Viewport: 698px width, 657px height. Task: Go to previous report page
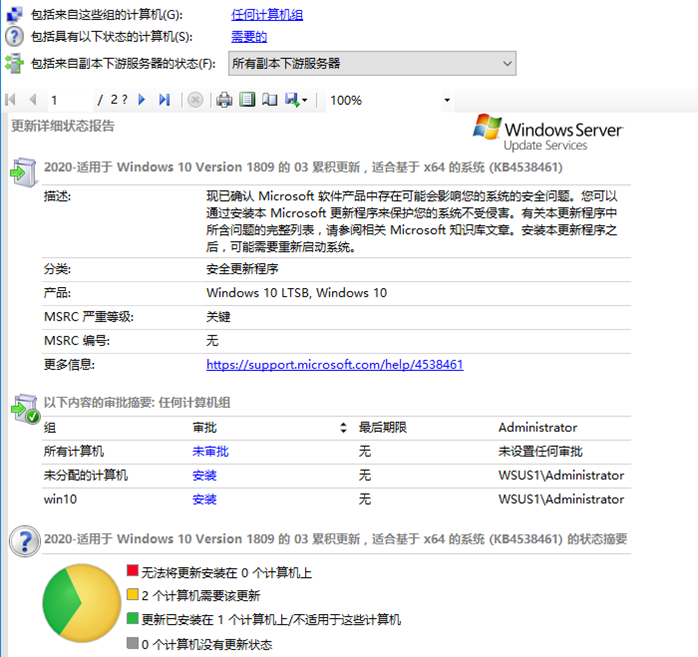click(x=32, y=100)
